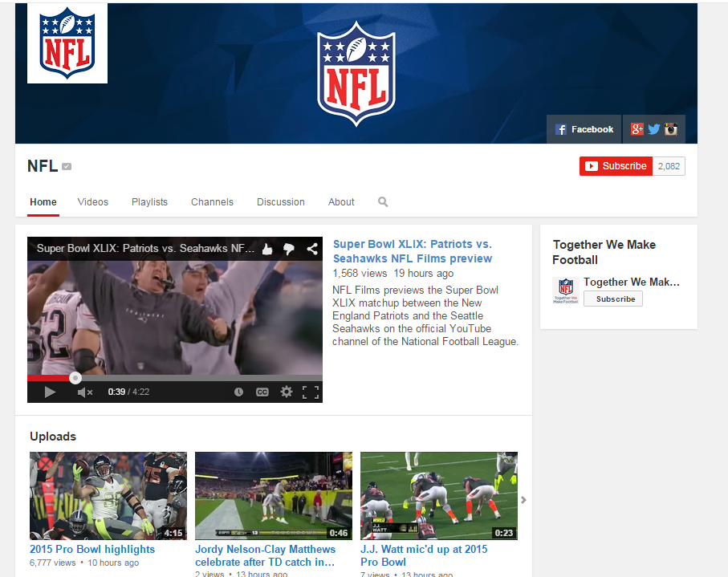This screenshot has width=728, height=577.
Task: Open J.J. Watt mic'd up video link
Action: pyautogui.click(x=424, y=555)
